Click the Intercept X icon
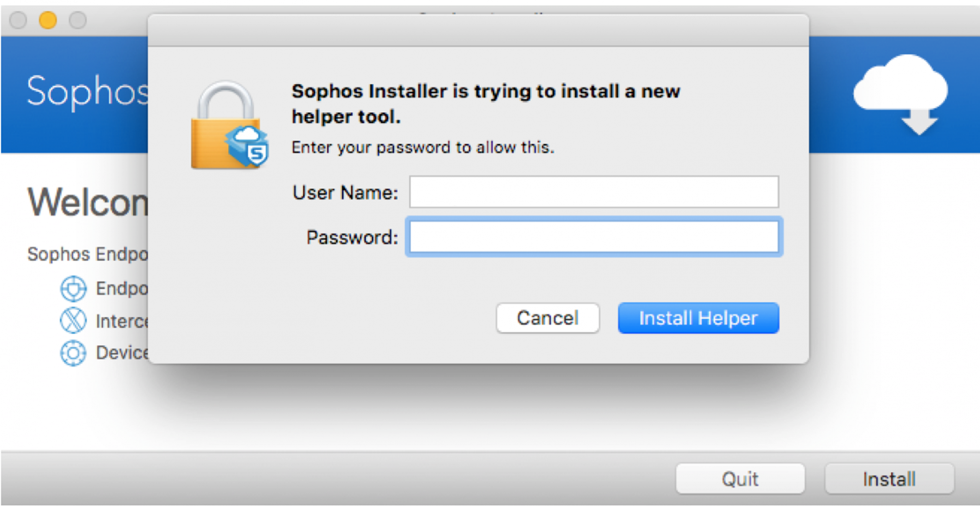The image size is (980, 507). 73,321
